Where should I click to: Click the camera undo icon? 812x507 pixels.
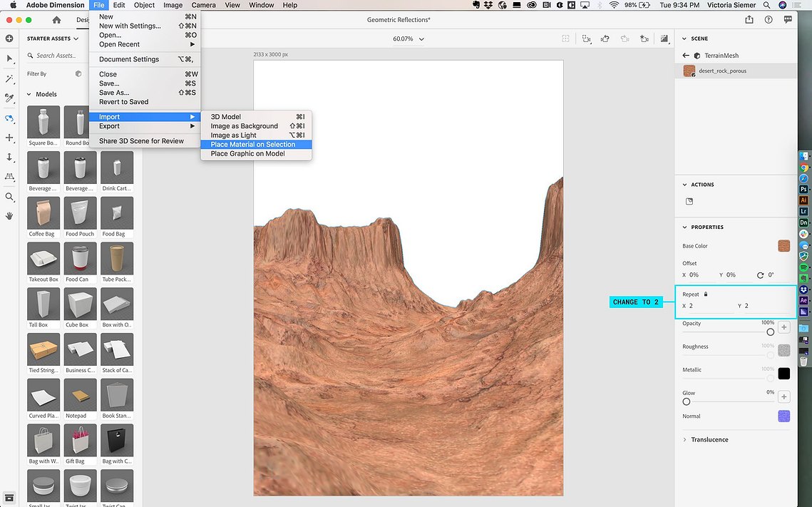coord(605,39)
